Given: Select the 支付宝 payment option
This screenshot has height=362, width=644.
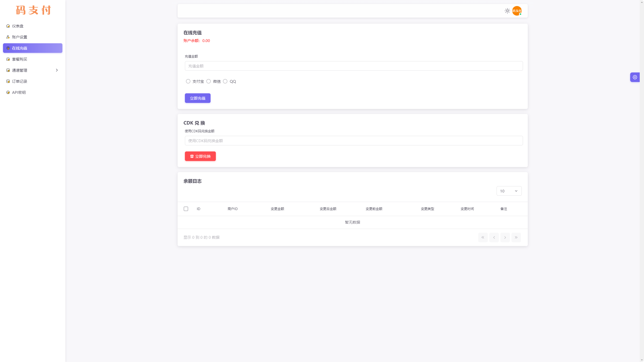Looking at the screenshot, I should coord(188,81).
